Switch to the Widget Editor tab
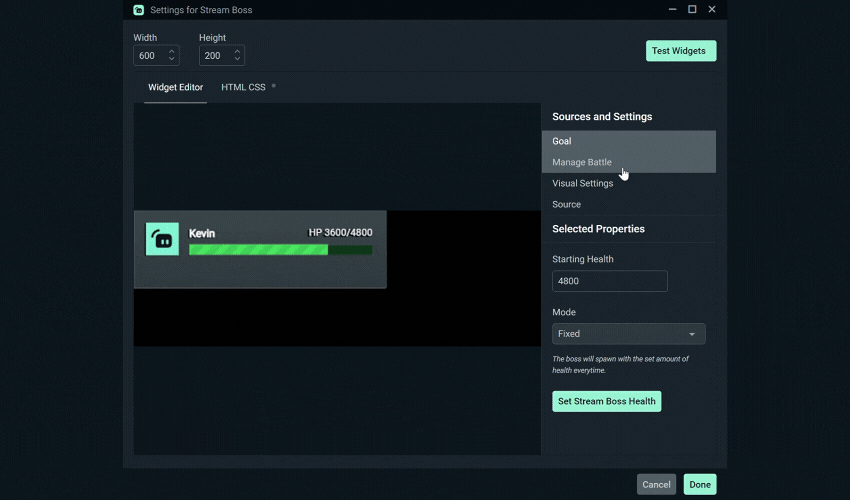 coord(175,88)
